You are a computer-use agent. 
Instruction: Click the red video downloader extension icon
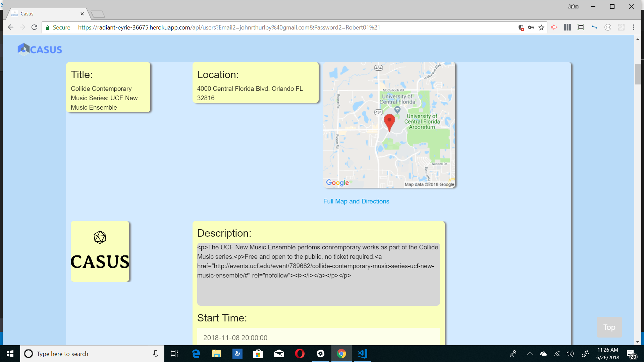click(x=554, y=27)
